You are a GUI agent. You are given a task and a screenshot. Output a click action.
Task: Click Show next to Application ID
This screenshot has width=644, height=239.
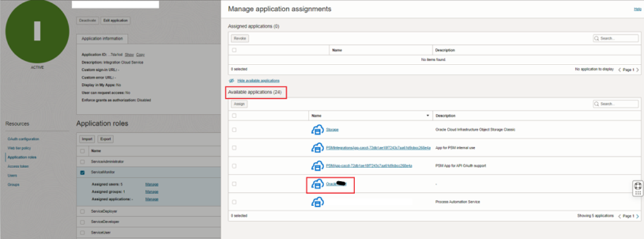coord(129,54)
